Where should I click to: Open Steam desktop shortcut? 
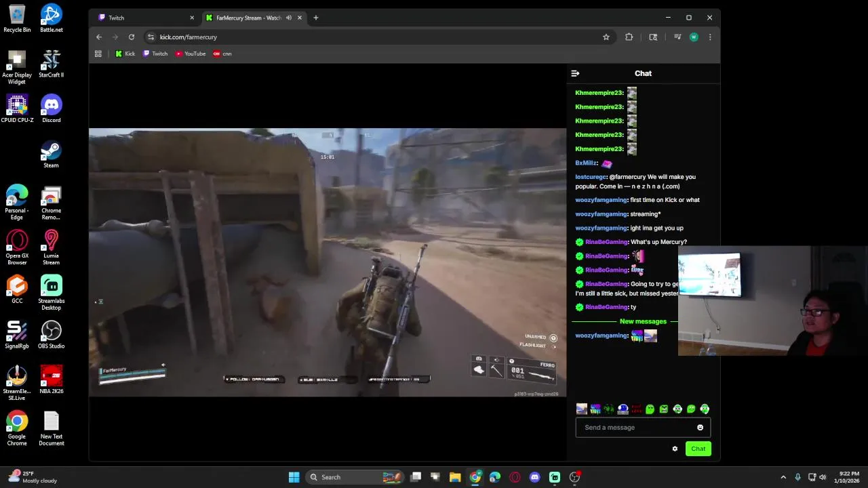point(51,154)
